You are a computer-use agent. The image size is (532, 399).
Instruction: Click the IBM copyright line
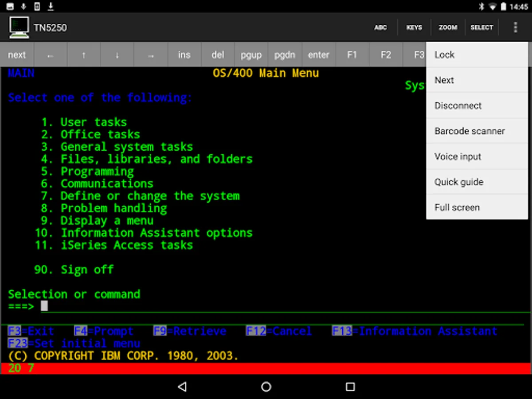pos(123,356)
